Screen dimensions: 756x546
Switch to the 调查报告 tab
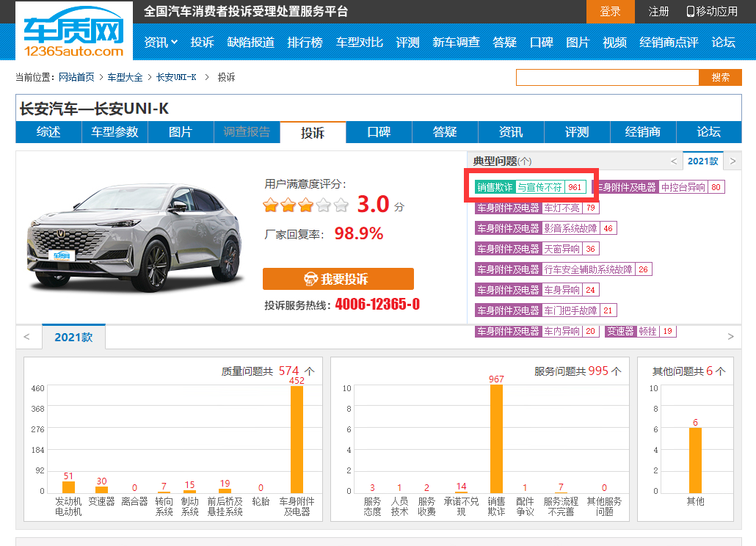point(247,132)
